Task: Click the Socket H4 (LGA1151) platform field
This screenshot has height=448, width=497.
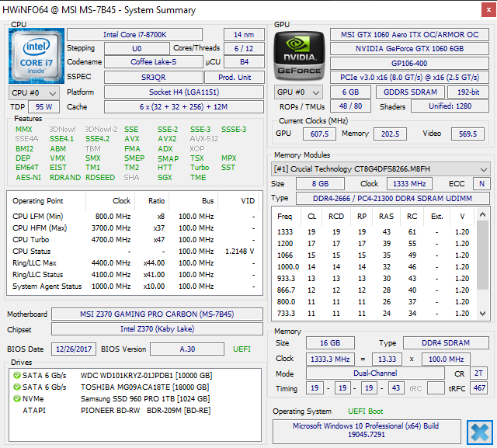Action: (184, 92)
